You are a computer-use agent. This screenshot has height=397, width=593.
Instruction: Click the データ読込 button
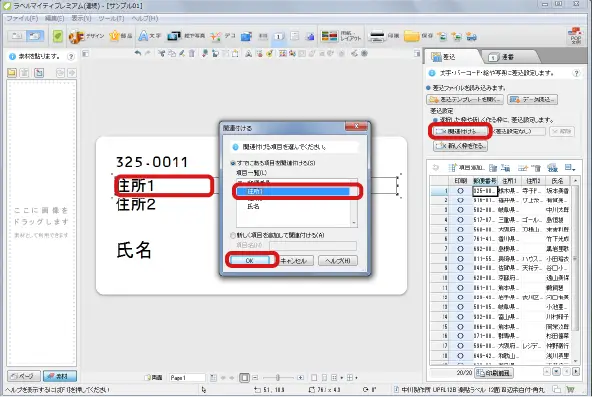[x=532, y=100]
